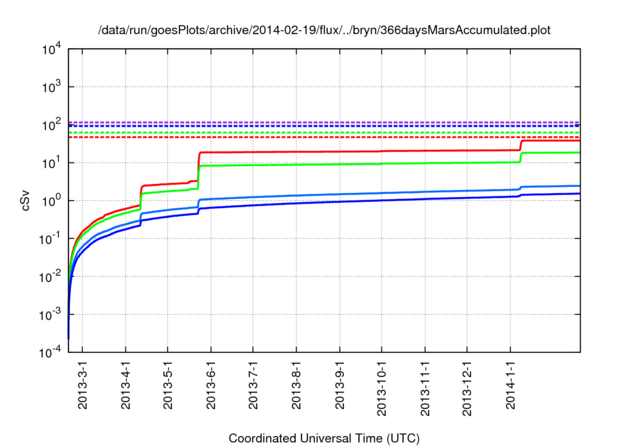
Task: Click the plot title file path text
Action: click(x=325, y=30)
